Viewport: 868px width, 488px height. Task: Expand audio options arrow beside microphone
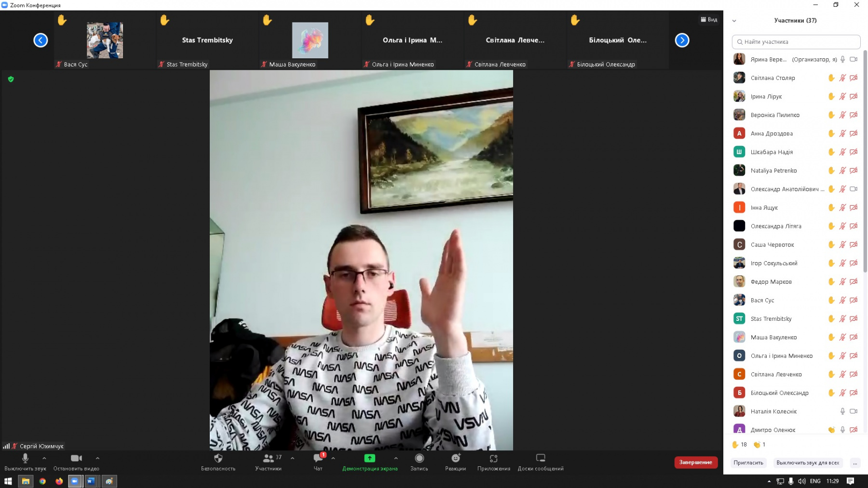click(x=44, y=458)
